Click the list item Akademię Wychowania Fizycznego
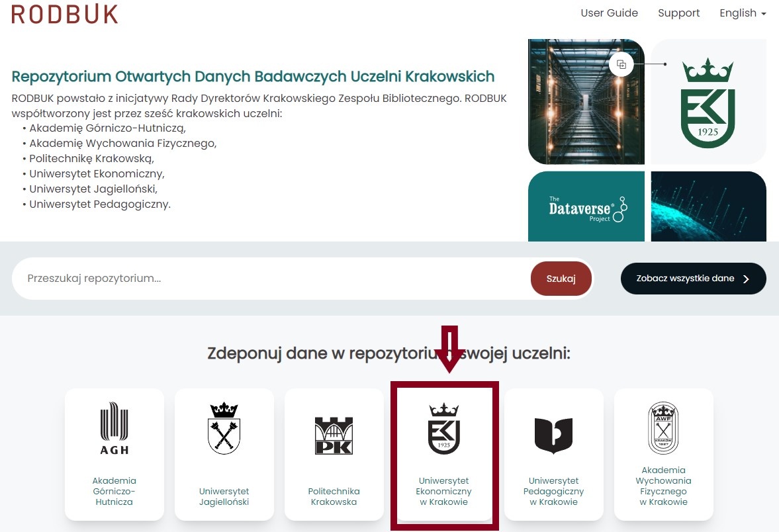Image resolution: width=779 pixels, height=532 pixels. [123, 144]
